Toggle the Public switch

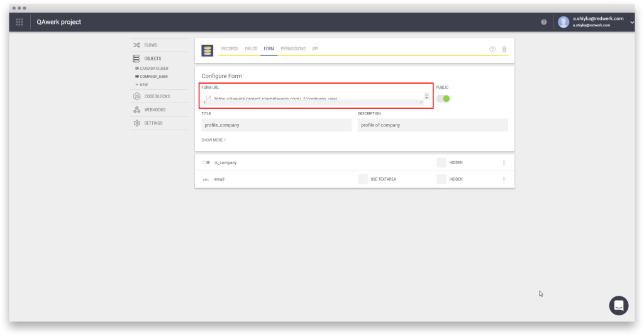point(443,99)
